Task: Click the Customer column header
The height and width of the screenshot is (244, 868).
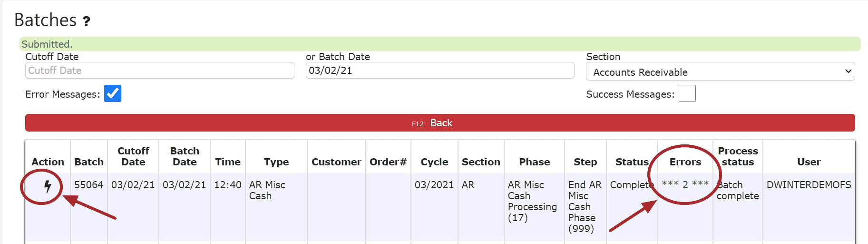Action: pyautogui.click(x=336, y=162)
